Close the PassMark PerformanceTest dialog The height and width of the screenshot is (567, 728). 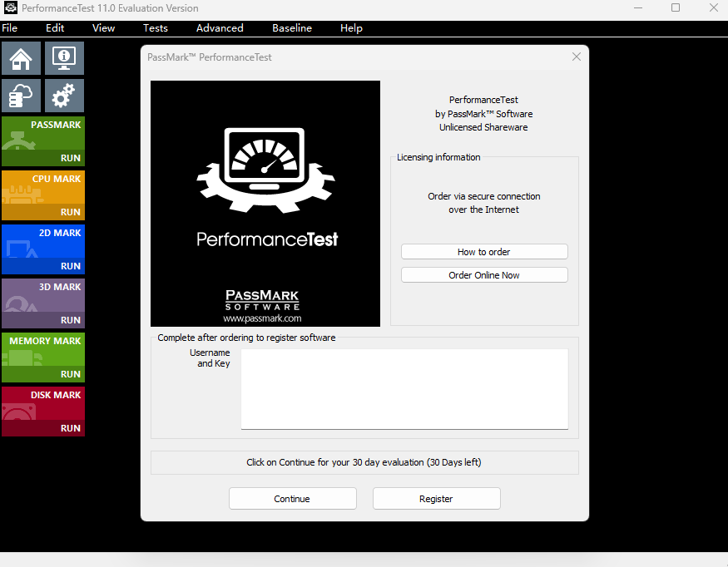pyautogui.click(x=577, y=57)
